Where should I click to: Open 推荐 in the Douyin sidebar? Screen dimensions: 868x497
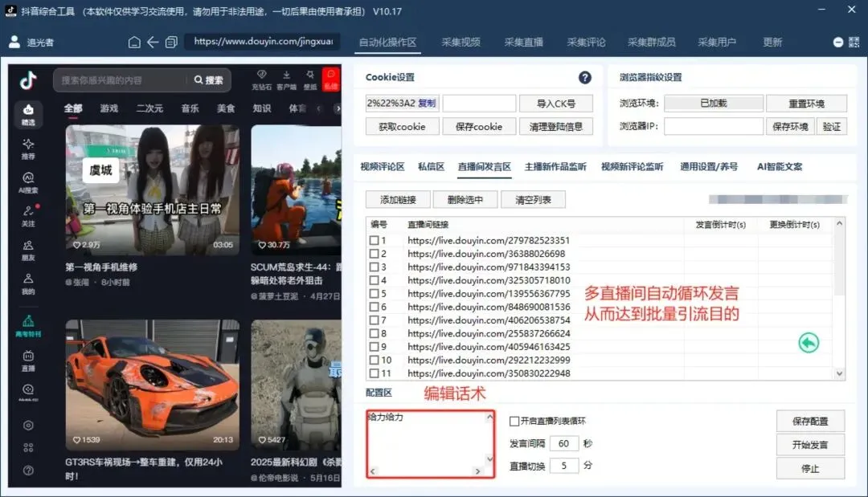coord(28,149)
